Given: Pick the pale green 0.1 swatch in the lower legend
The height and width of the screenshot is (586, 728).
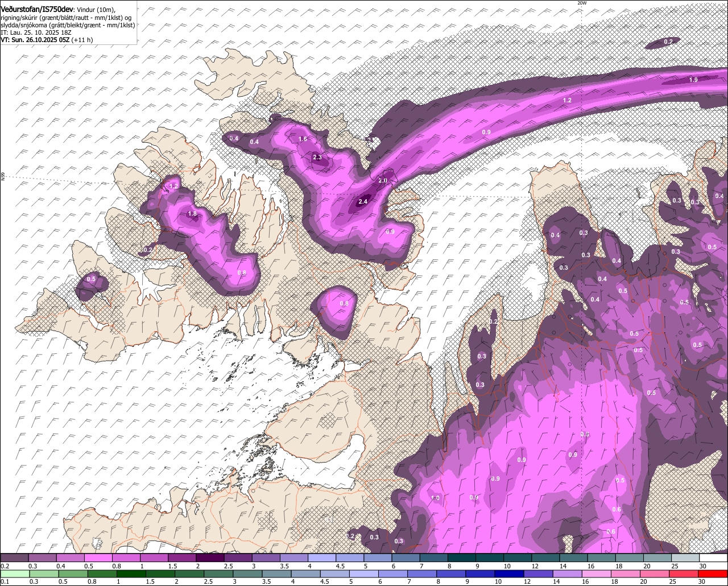Looking at the screenshot, I should [15, 573].
